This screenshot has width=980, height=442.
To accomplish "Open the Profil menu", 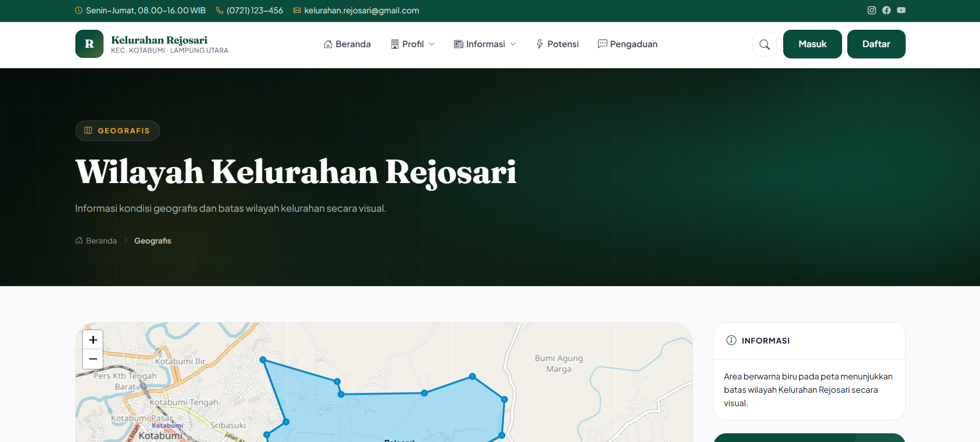I will coord(413,44).
